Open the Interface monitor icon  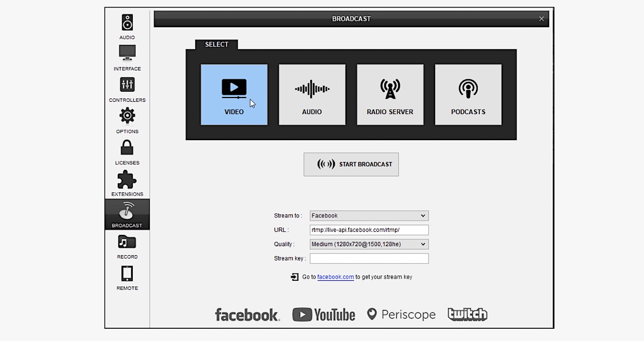click(127, 53)
